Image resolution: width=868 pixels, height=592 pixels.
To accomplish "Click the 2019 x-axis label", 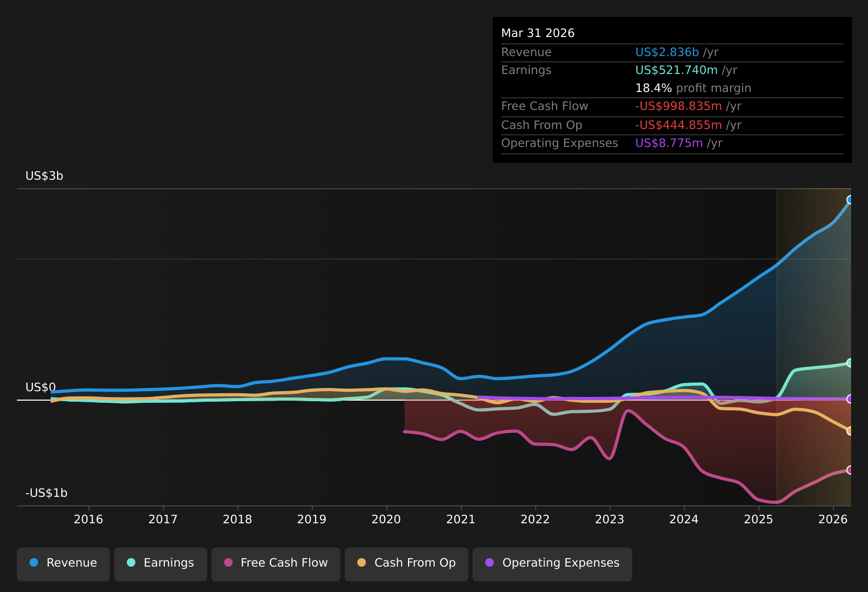I will click(312, 520).
